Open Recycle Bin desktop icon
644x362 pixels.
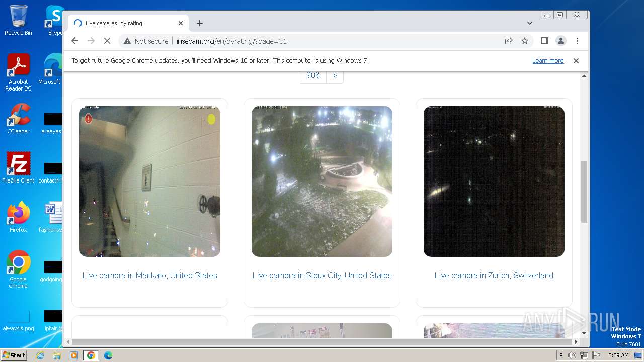(18, 20)
